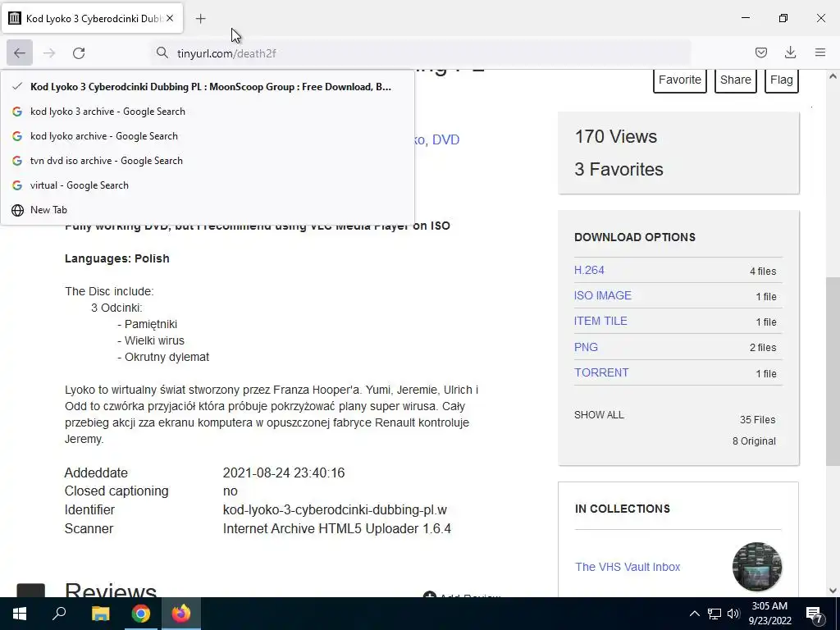This screenshot has height=630, width=840.
Task: Click the Share button
Action: click(x=736, y=80)
